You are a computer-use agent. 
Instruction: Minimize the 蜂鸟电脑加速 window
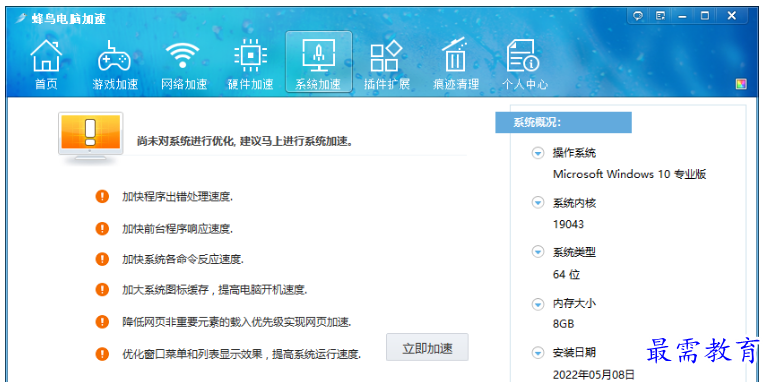coord(683,16)
